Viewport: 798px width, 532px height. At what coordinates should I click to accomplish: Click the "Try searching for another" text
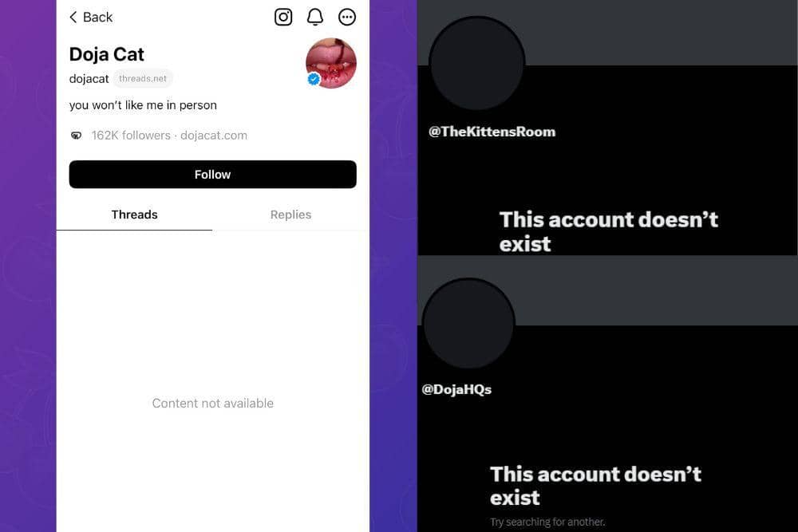coord(547,522)
